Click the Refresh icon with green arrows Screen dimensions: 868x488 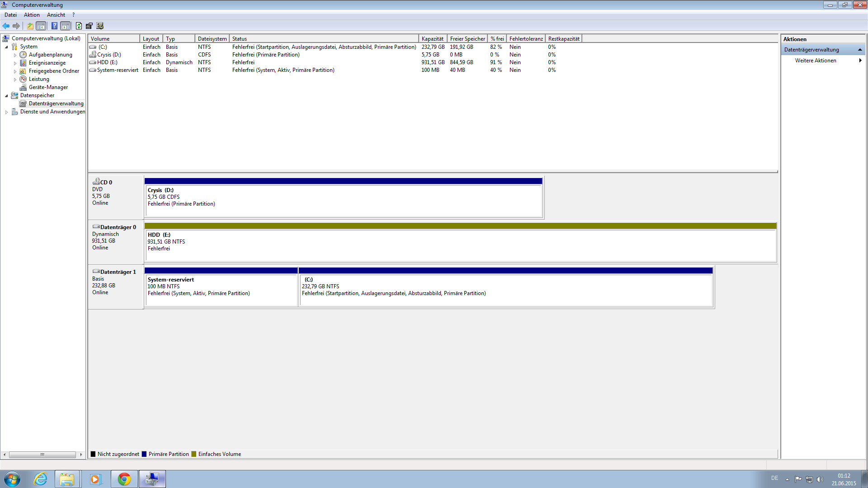(x=79, y=26)
